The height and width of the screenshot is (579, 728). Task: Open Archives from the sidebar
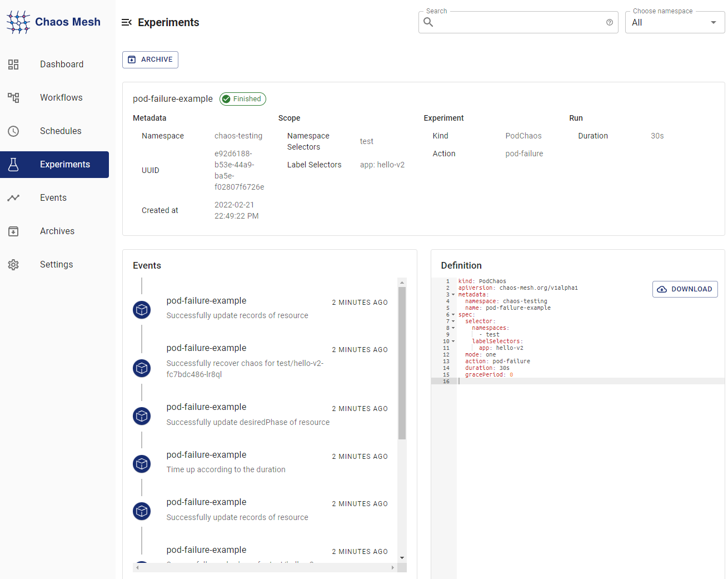point(54,231)
